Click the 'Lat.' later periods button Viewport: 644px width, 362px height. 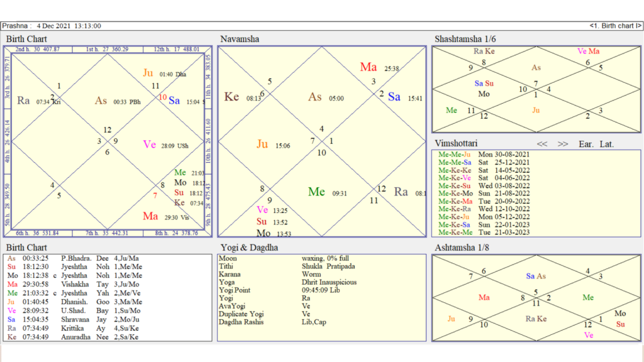[607, 144]
